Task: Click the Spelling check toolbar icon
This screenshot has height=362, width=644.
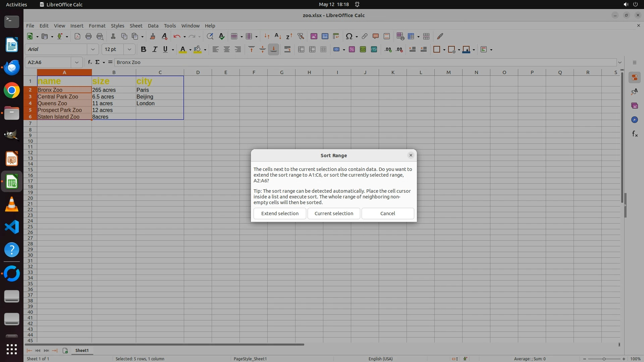Action: pos(221,36)
